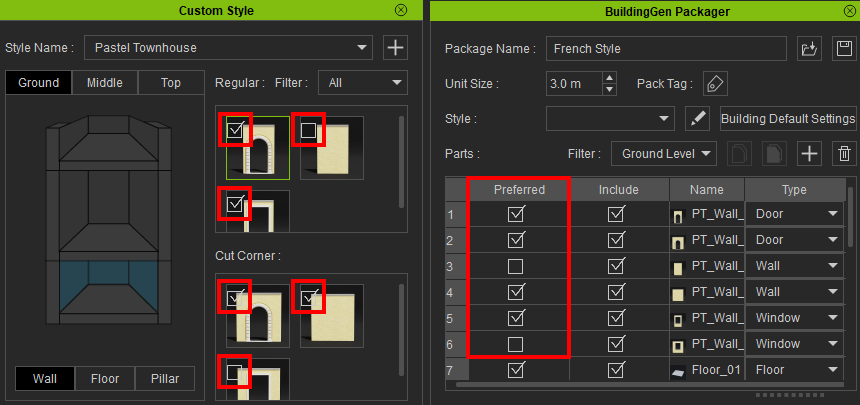Select the Floor tab

[105, 379]
